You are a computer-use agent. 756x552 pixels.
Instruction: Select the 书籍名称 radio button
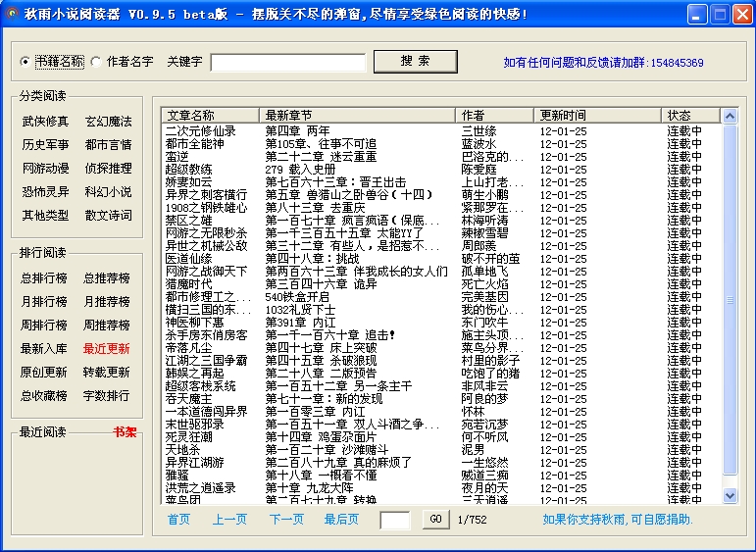click(25, 62)
